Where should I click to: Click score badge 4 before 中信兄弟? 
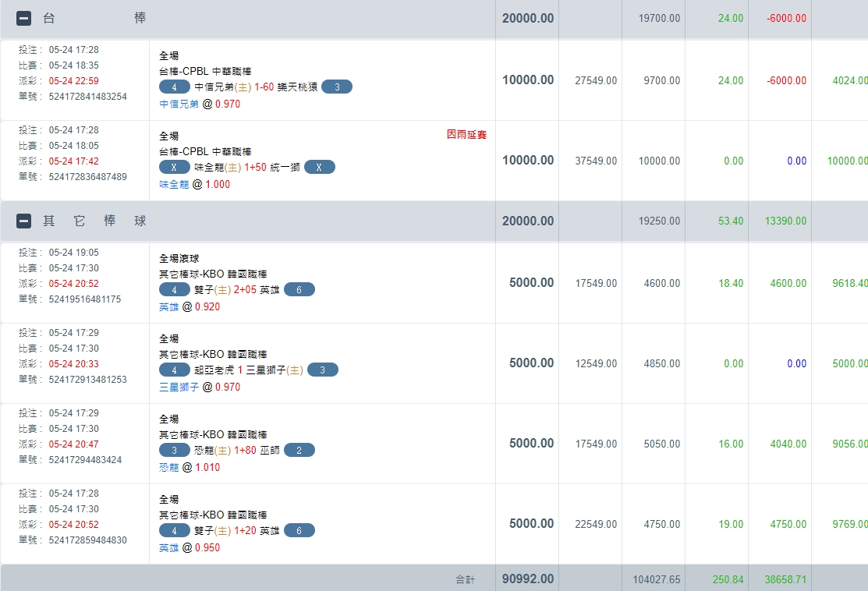pyautogui.click(x=175, y=87)
